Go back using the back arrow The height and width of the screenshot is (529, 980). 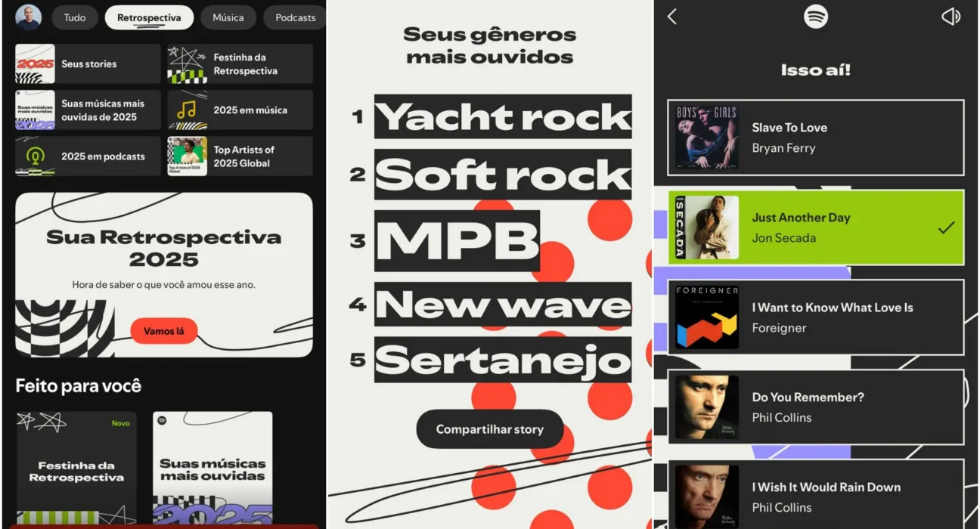(x=671, y=16)
